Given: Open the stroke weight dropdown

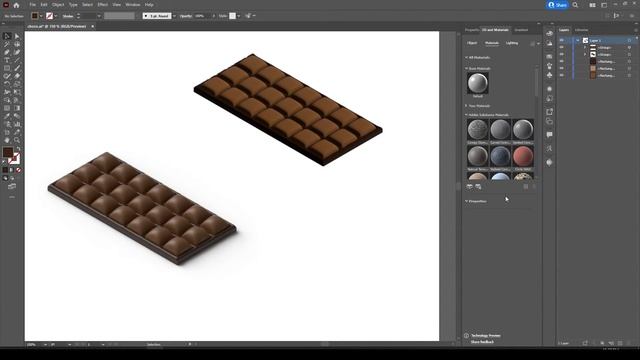Looking at the screenshot, I should 99,16.
